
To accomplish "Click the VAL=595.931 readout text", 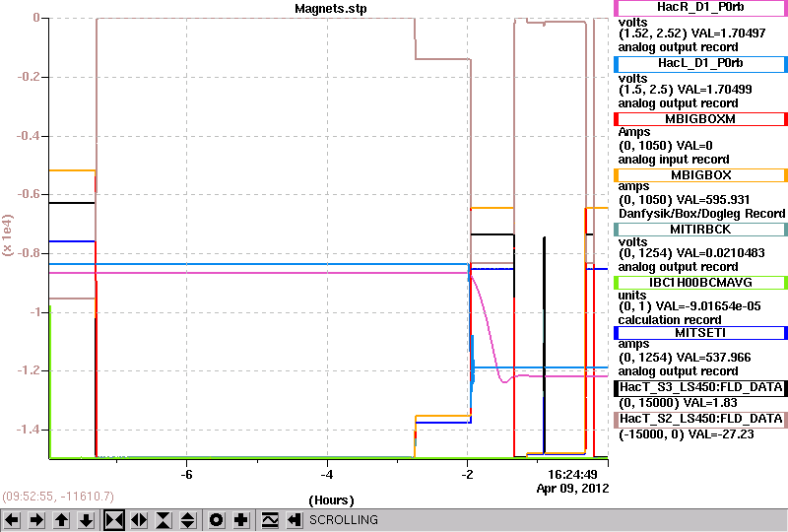I will click(x=713, y=200).
